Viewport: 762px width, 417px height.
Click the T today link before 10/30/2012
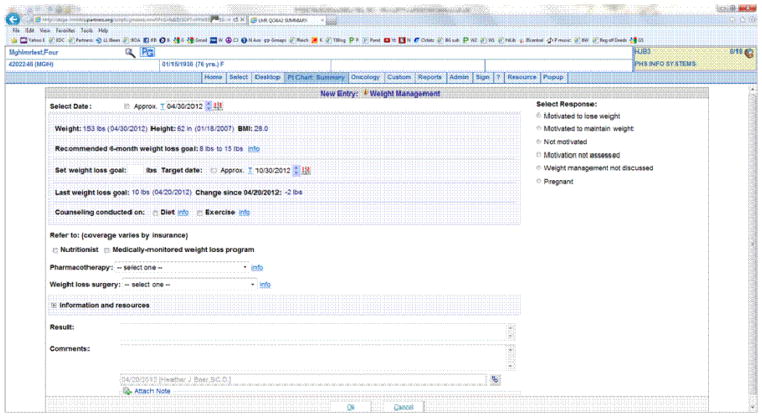(250, 171)
